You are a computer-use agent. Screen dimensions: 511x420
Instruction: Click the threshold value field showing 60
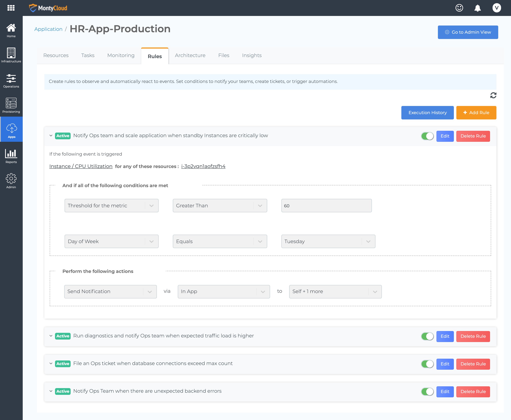[326, 206]
